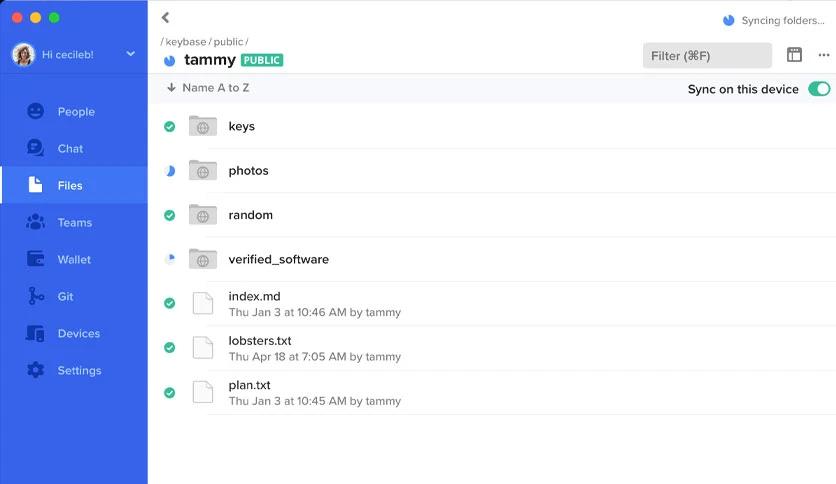Click the synced checkmark beside lobsters.txt
The image size is (836, 484).
click(170, 348)
